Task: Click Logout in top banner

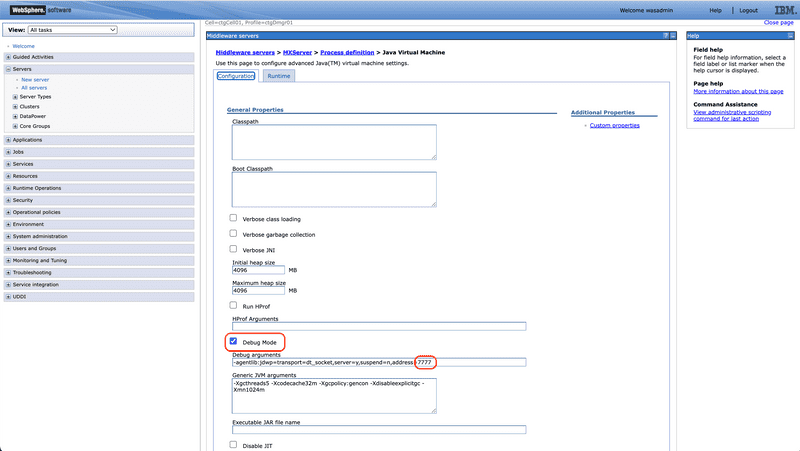Action: click(x=748, y=10)
